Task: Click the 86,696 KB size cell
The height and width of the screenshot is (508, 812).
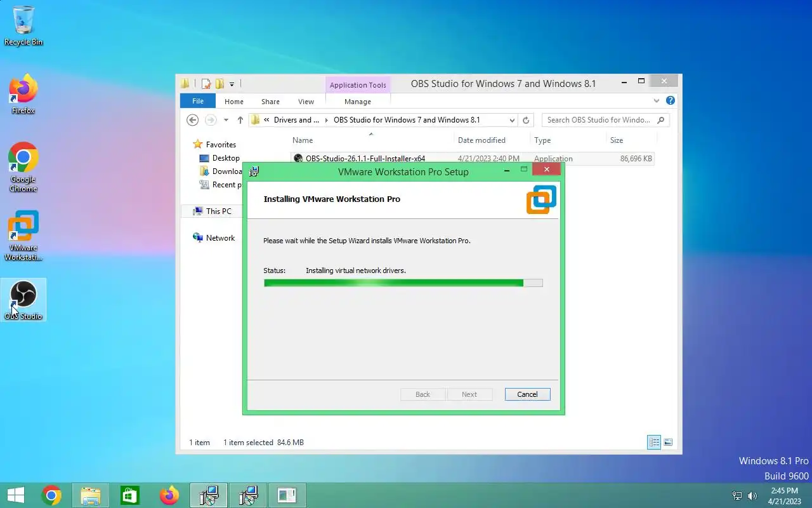Action: pos(636,159)
